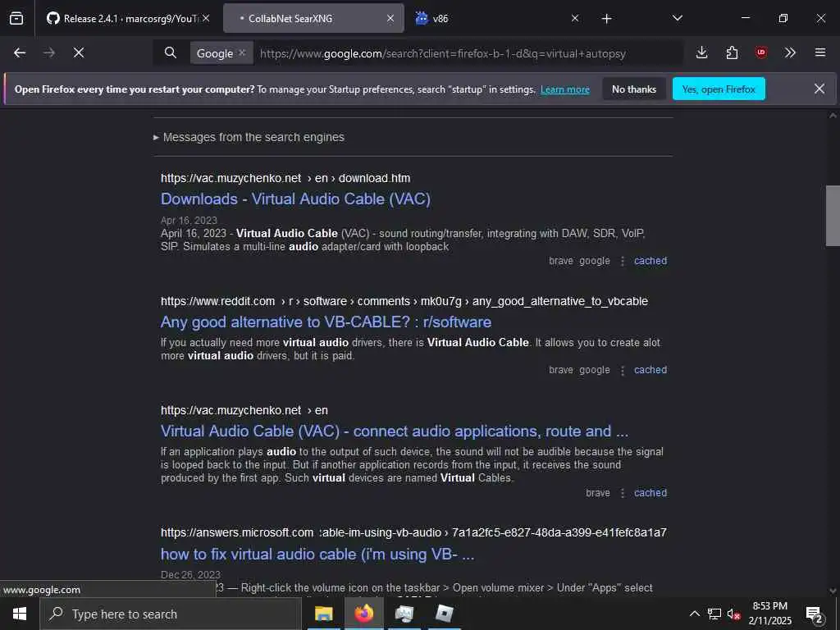Viewport: 840px width, 630px height.
Task: Open options dots for reddit VB-CABLE result
Action: pyautogui.click(x=623, y=370)
